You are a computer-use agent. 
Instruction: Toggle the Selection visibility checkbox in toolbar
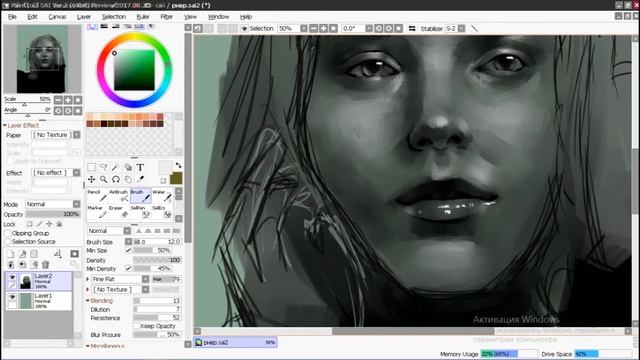[x=244, y=29]
